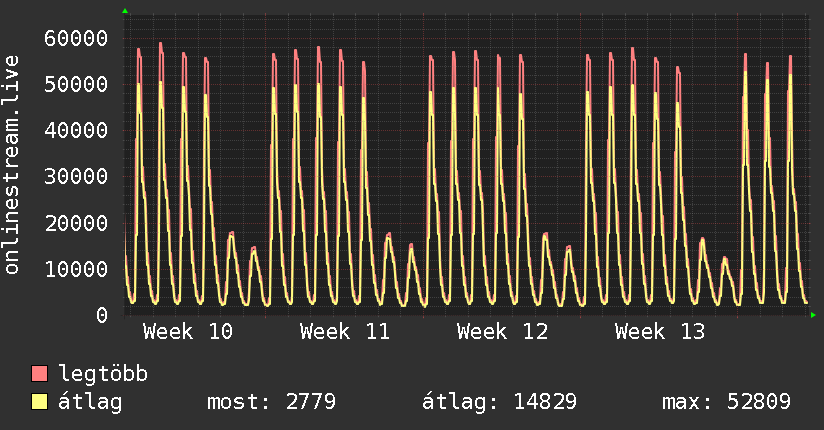Click the most: 2779 statistic
The width and height of the screenshot is (824, 430).
click(x=270, y=402)
